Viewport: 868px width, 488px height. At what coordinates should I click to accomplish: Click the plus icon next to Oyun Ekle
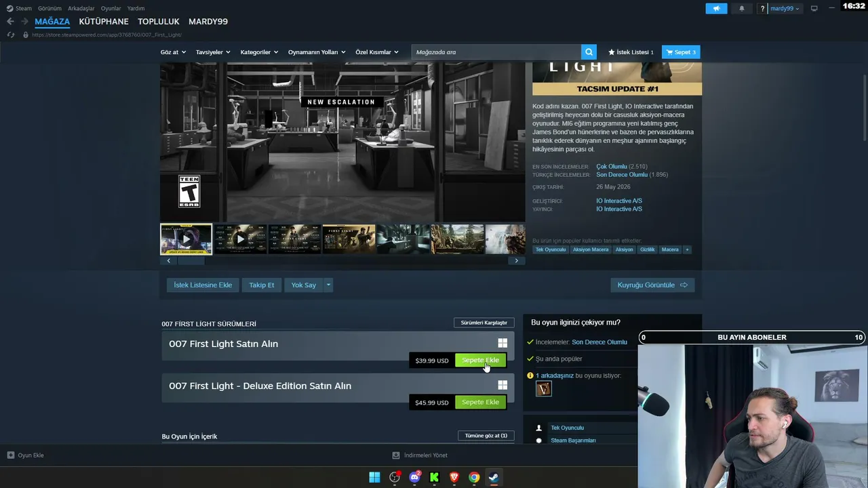coord(10,455)
